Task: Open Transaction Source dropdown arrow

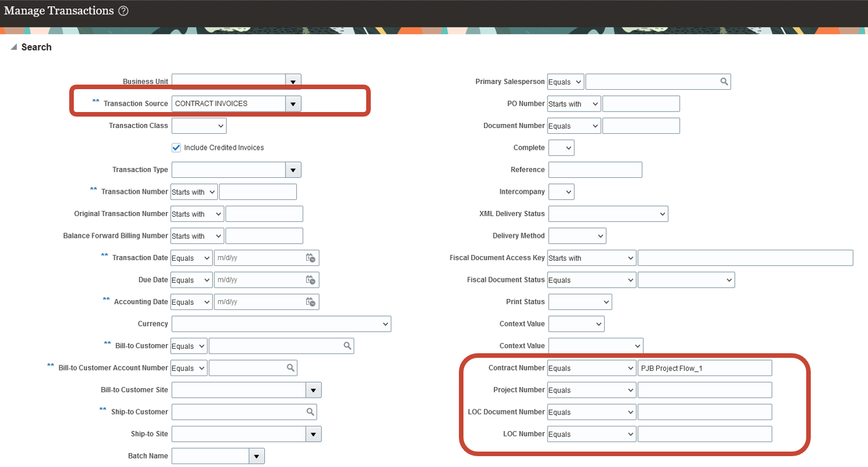Action: 293,104
